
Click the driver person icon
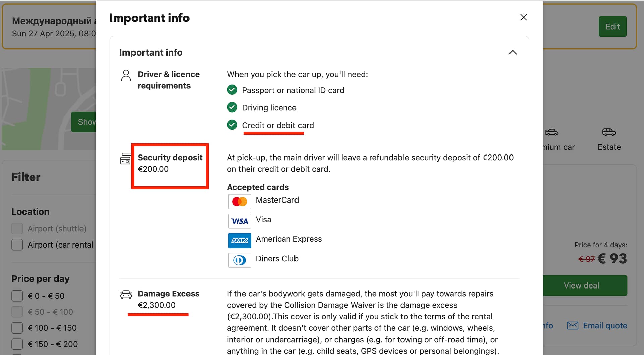pos(126,75)
